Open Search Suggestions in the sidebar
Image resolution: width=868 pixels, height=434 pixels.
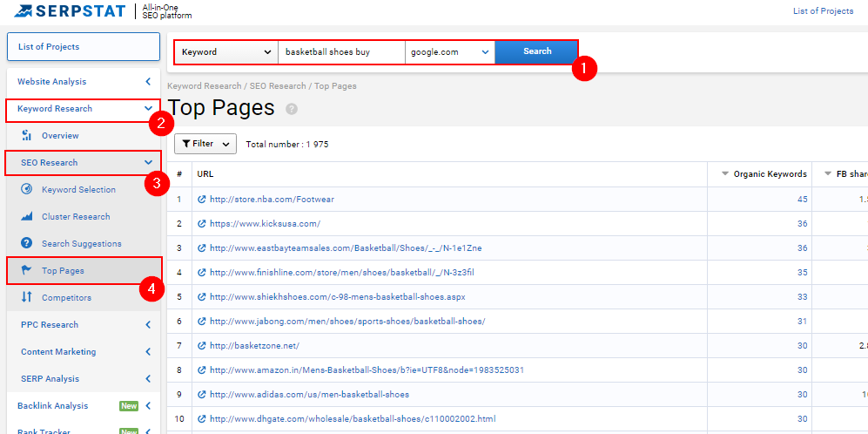coord(83,243)
